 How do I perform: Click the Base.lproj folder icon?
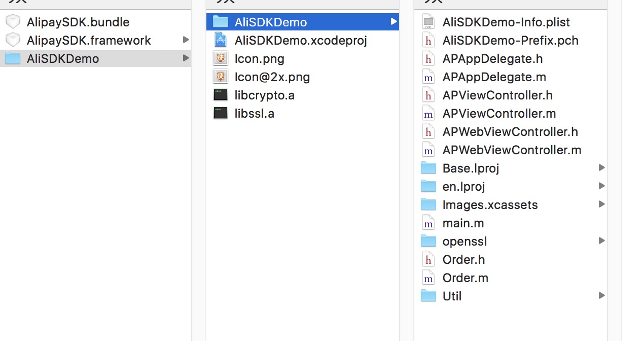(428, 168)
